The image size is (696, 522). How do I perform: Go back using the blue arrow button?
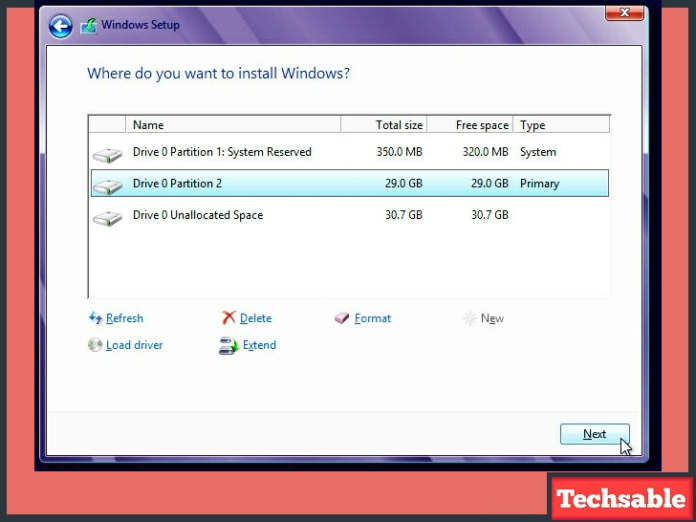(x=60, y=26)
